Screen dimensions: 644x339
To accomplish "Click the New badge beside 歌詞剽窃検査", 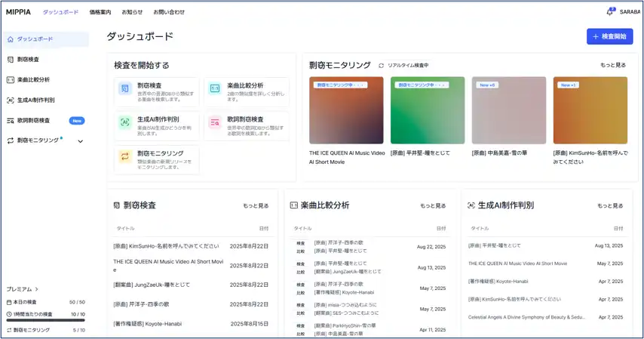I will pos(77,121).
